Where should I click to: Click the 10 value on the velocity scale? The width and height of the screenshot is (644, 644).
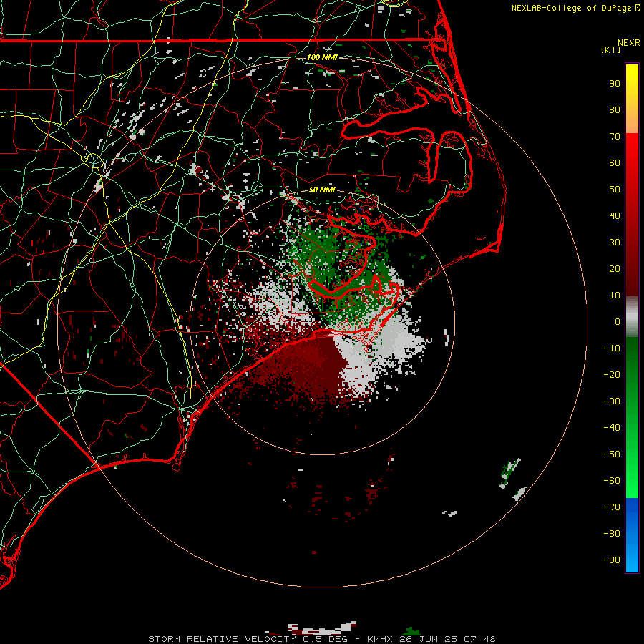point(615,296)
